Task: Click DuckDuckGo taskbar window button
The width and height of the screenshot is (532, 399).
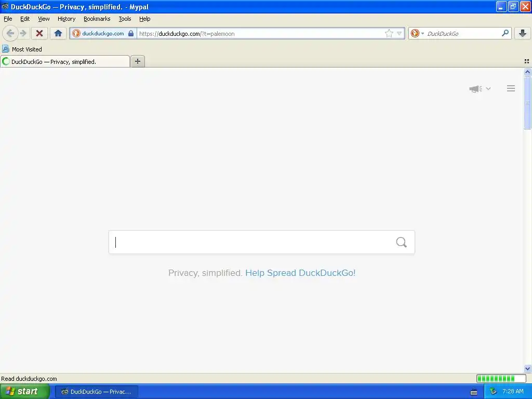Action: click(x=96, y=392)
